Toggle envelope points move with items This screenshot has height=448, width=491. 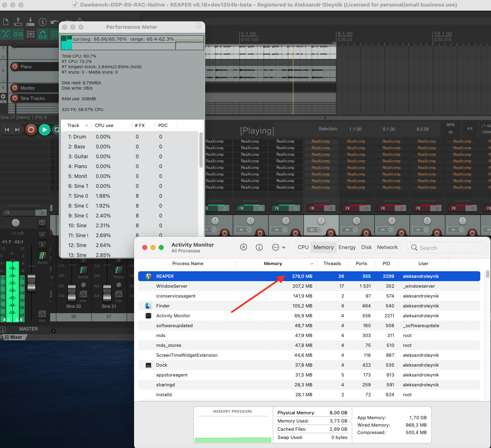click(43, 34)
